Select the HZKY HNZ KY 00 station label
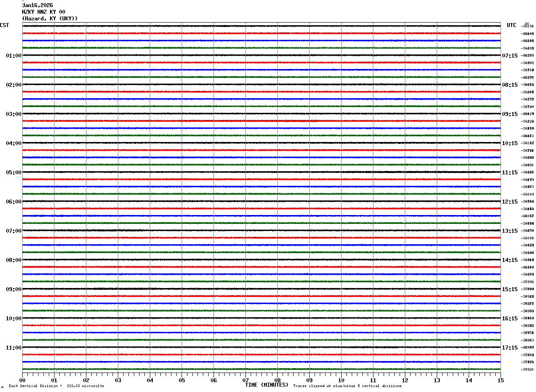 44,12
